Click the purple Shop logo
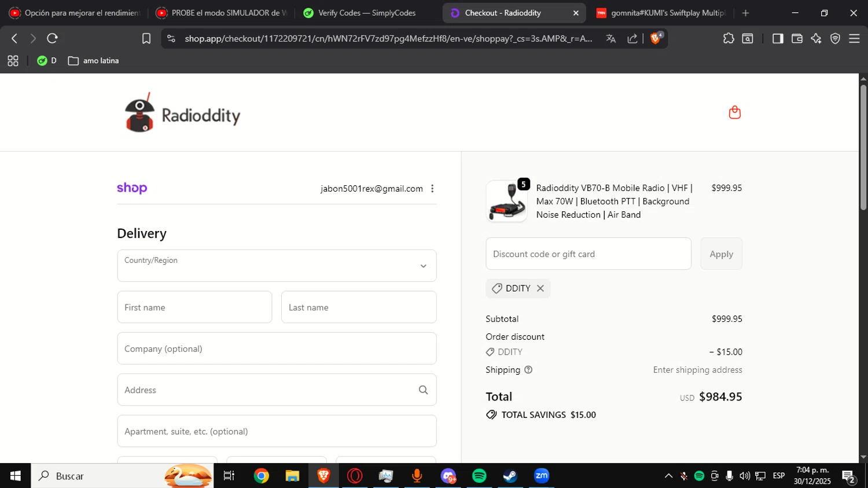 point(132,188)
